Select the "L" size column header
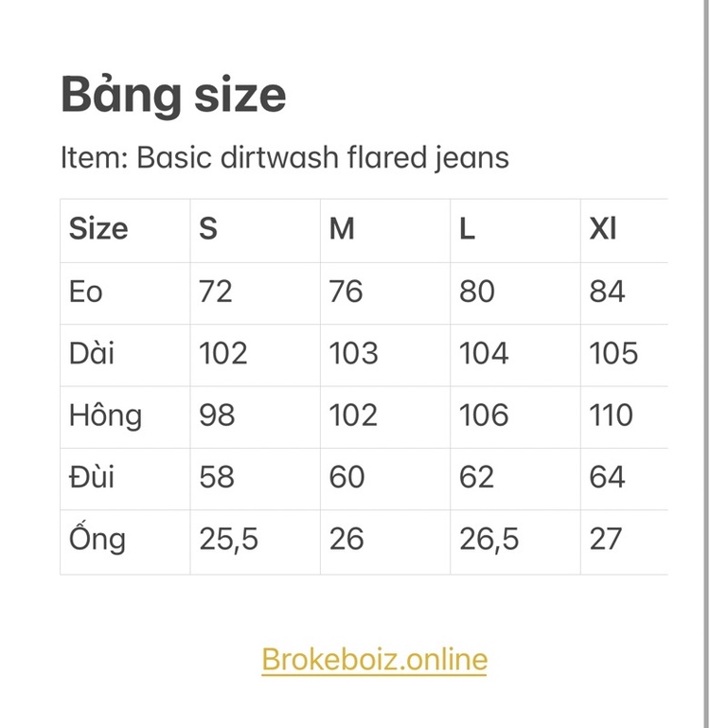Viewport: 728px width, 728px height. 468,229
